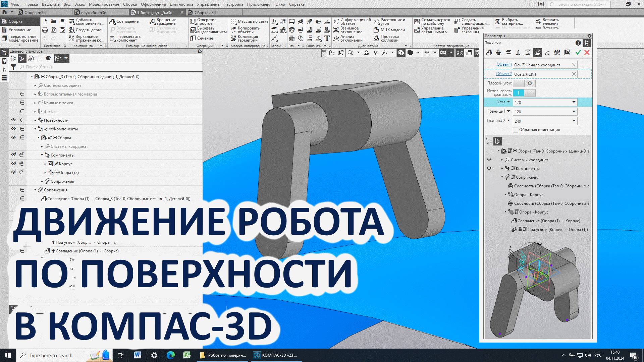The width and height of the screenshot is (644, 362).
Task: Open the tree filter funnel icon
Action: [13, 67]
